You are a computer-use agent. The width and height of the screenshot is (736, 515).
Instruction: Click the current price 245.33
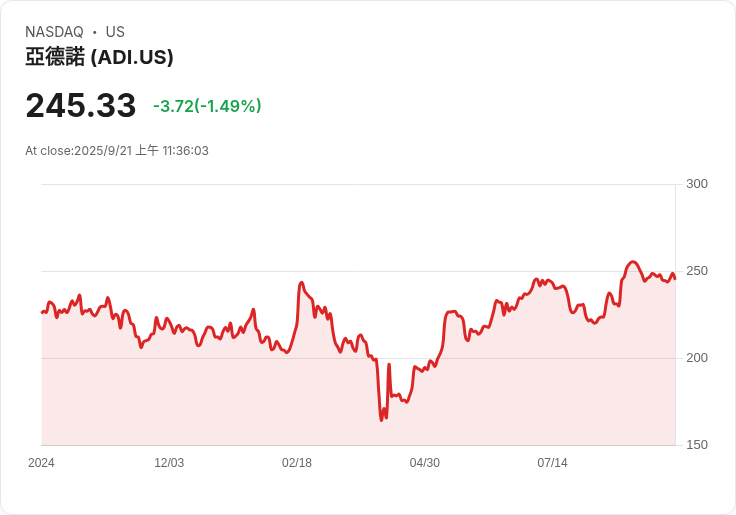80,105
